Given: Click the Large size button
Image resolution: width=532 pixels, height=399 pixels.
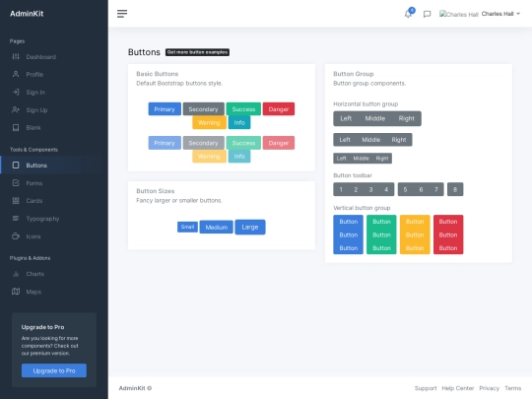Looking at the screenshot, I should pyautogui.click(x=250, y=227).
